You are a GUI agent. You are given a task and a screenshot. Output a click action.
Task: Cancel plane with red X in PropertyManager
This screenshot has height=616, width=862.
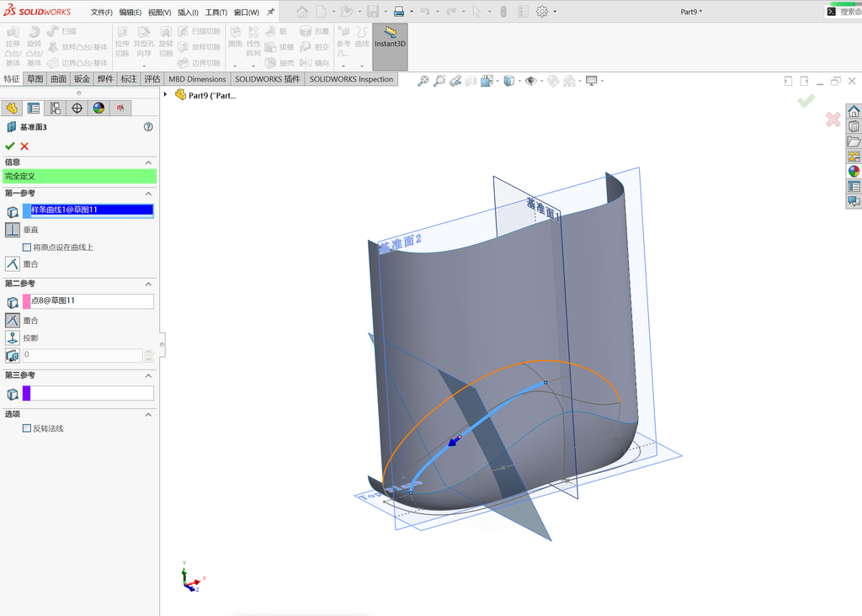pos(24,146)
